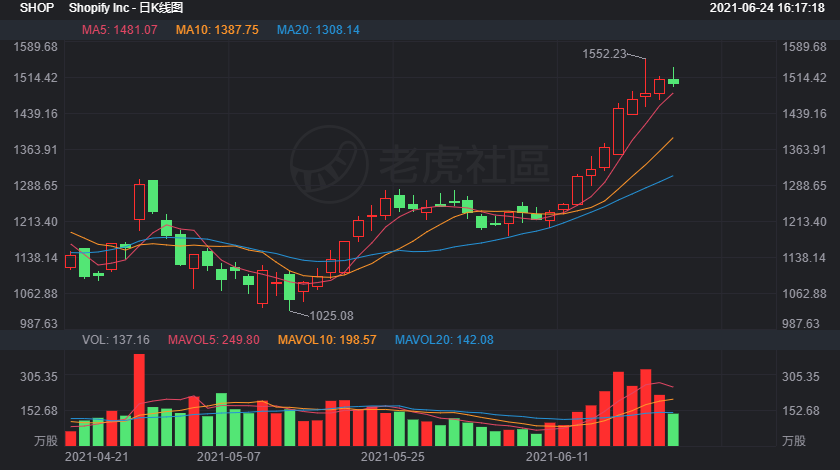Click right axis price 1589.68
Image resolution: width=840 pixels, height=470 pixels.
804,47
